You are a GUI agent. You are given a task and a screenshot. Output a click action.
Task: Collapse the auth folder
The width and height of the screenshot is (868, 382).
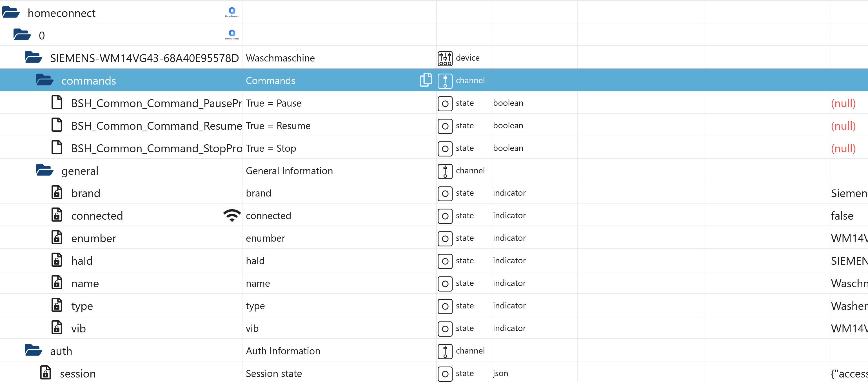point(33,350)
